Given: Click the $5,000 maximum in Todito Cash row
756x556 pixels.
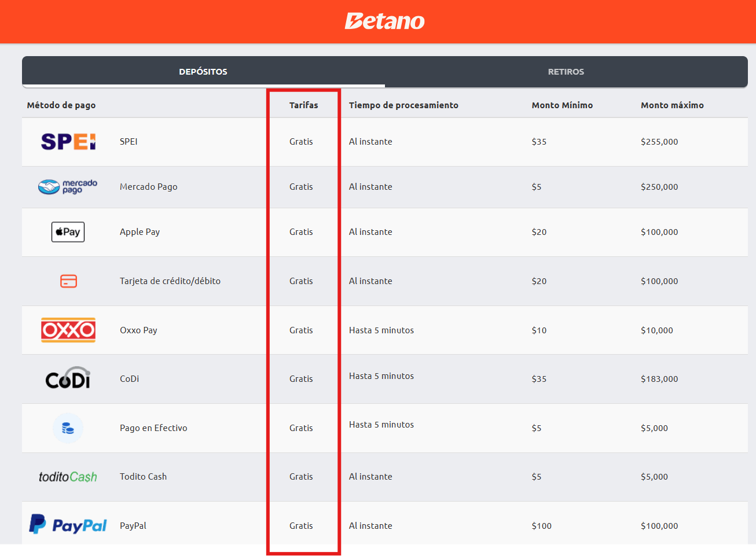Looking at the screenshot, I should point(654,477).
